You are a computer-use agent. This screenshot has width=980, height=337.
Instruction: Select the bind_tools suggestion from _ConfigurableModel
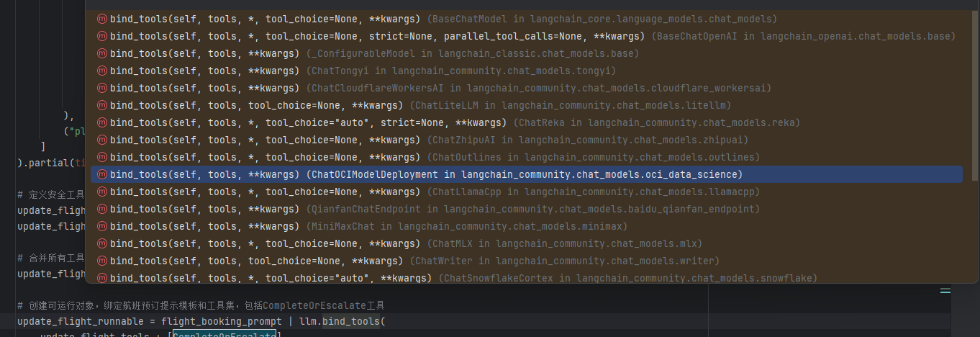tap(527, 53)
